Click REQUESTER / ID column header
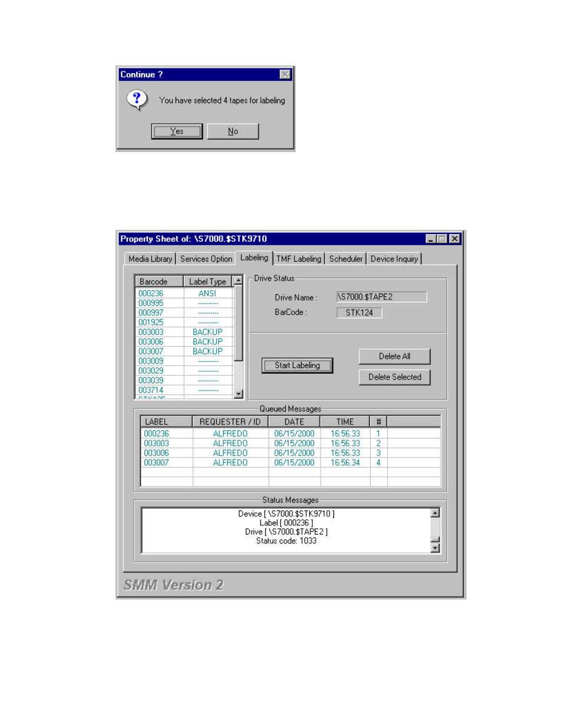Image resolution: width=562 pixels, height=728 pixels. pos(230,421)
